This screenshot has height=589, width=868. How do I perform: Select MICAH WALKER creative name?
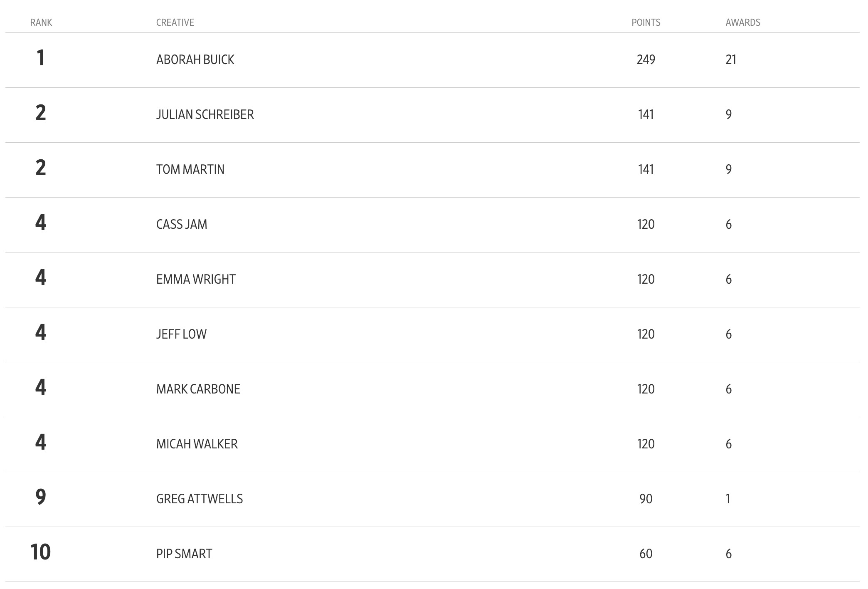click(197, 444)
